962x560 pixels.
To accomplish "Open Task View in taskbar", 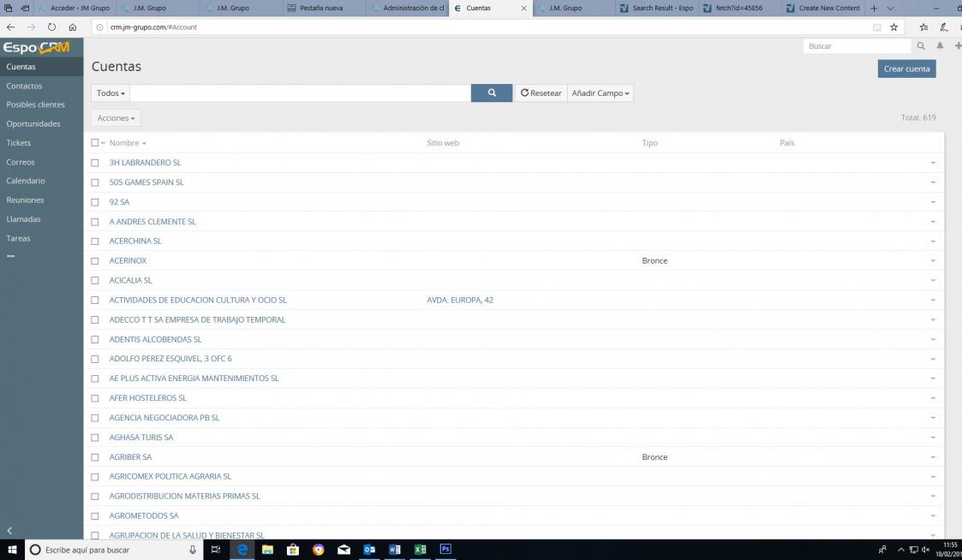I will point(215,550).
